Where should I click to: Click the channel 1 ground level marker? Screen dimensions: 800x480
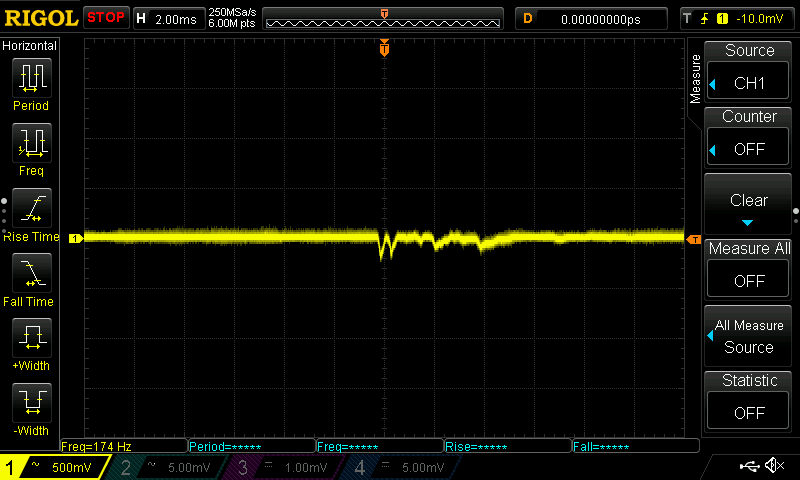[x=76, y=238]
